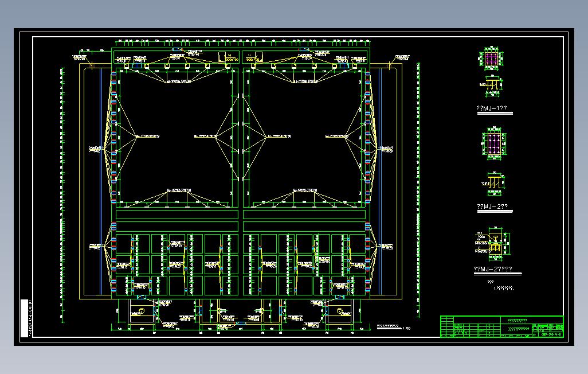Click the note line 1.?????.
588x374 pixels.
[x=503, y=289]
